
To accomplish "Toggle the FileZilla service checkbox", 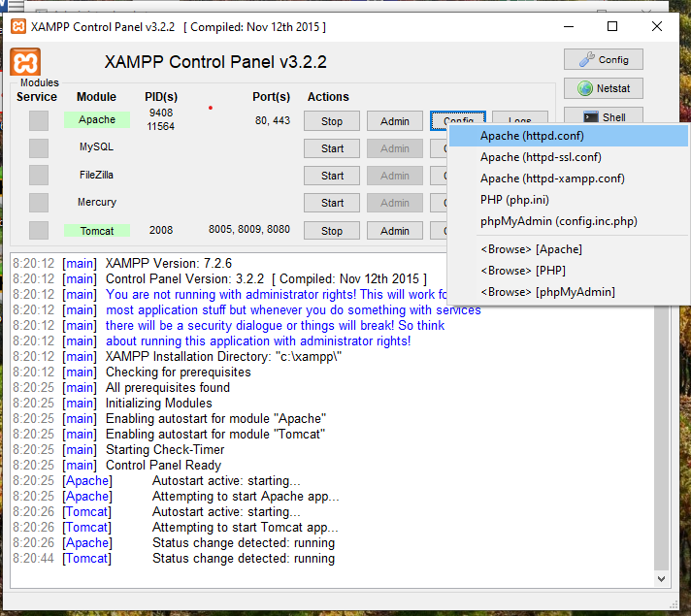I will pyautogui.click(x=39, y=176).
